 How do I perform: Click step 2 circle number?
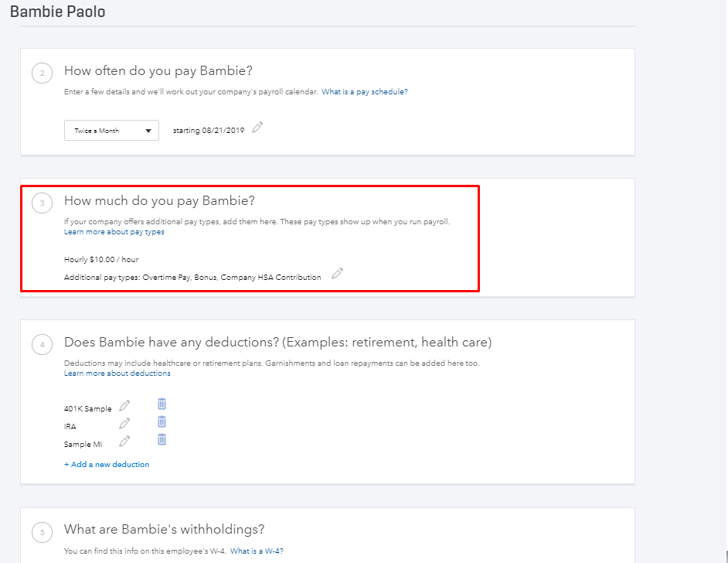(x=43, y=73)
